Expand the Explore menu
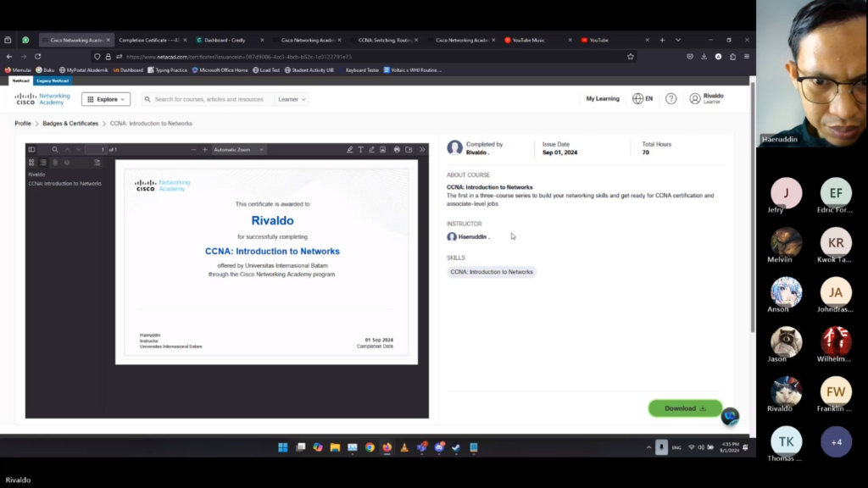Image resolution: width=868 pixels, height=488 pixels. tap(106, 99)
